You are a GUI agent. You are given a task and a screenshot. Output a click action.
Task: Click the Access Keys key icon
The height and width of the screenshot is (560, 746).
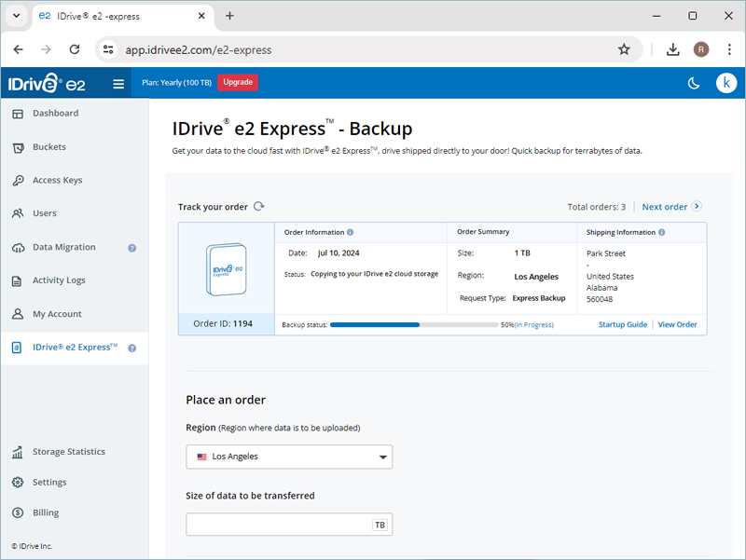click(18, 181)
